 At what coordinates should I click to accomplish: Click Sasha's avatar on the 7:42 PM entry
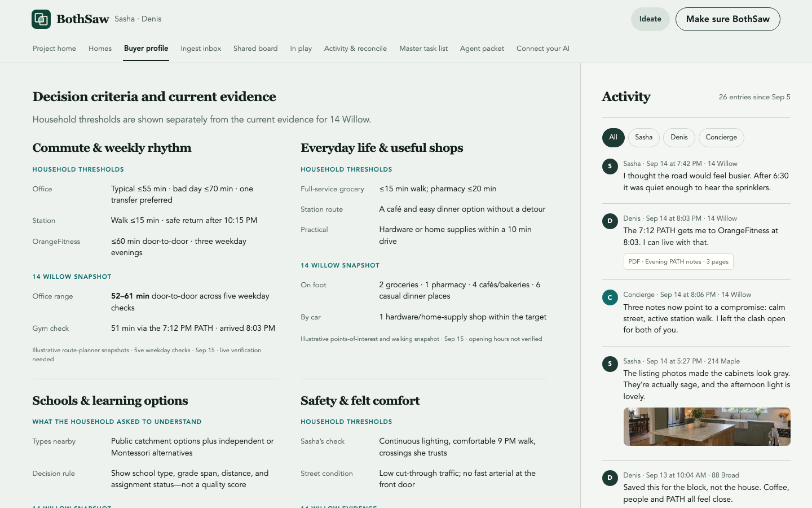pyautogui.click(x=610, y=167)
